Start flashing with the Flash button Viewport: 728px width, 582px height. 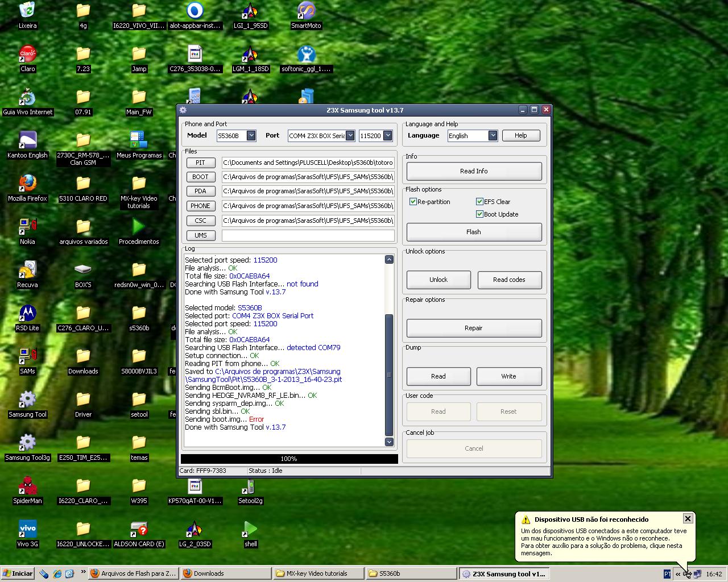click(x=474, y=232)
